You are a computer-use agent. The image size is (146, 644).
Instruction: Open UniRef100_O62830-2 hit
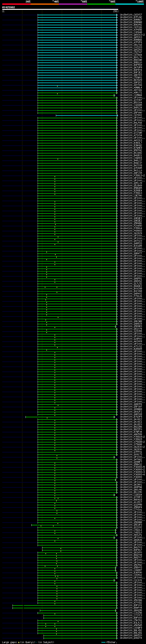point(132,447)
